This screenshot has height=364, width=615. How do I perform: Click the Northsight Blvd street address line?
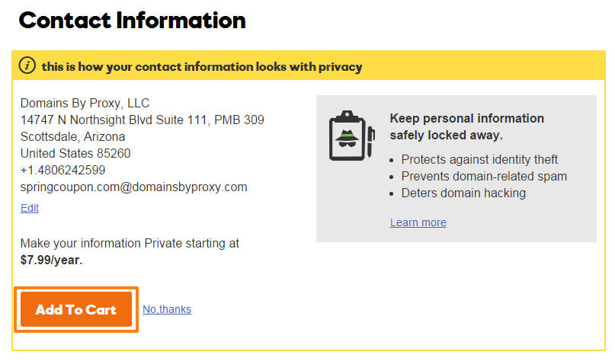(143, 120)
